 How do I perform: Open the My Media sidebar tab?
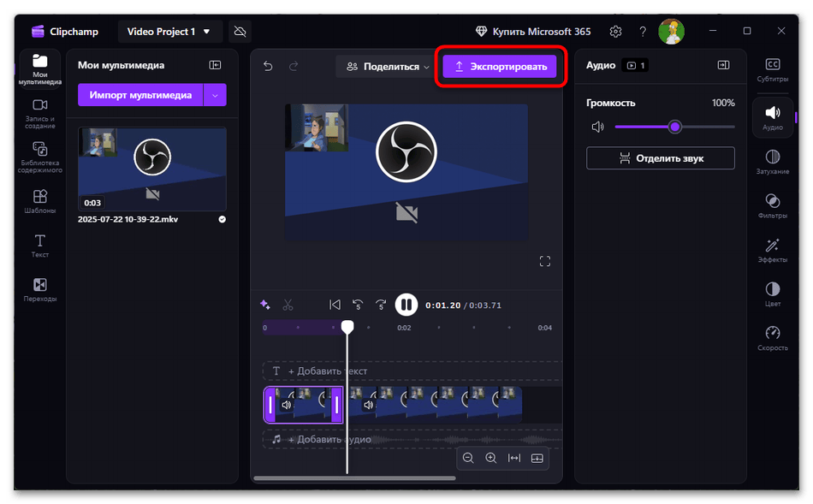click(40, 69)
